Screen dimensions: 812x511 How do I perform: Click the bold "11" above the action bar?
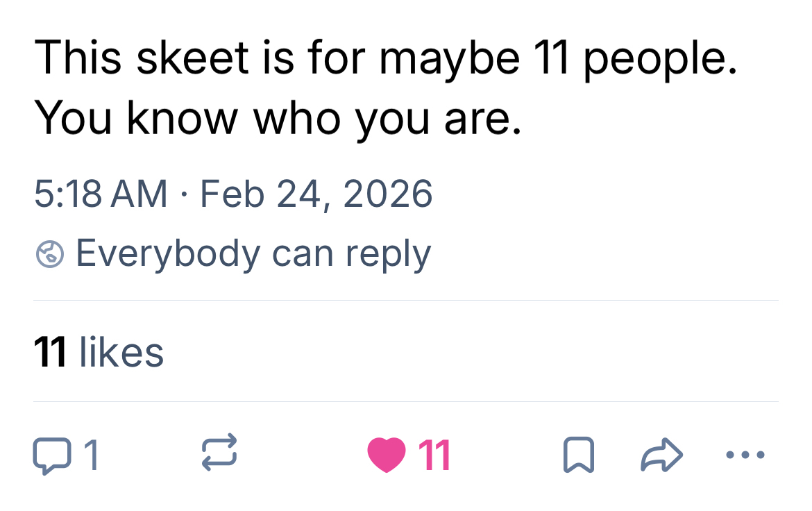[50, 352]
